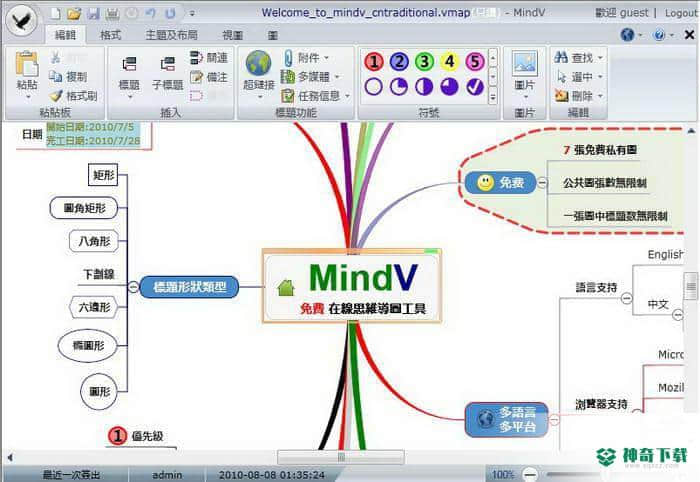Image resolution: width=700 pixels, height=482 pixels.
Task: Click the undo arrow icon in quick toolbar
Action: [151, 14]
